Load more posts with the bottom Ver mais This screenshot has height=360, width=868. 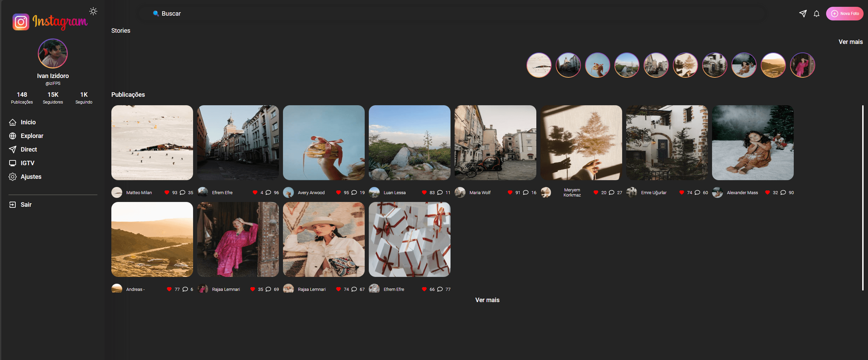[x=487, y=300]
